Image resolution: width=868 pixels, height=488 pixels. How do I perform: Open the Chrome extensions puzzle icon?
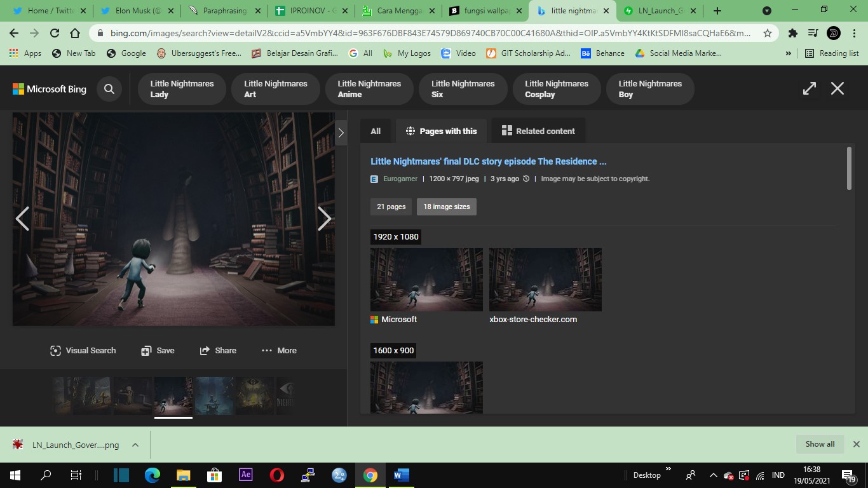point(792,33)
